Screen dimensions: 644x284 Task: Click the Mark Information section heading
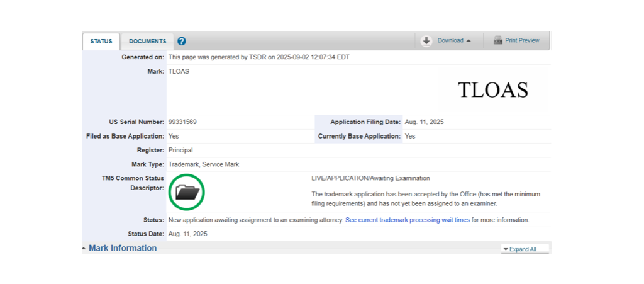123,248
